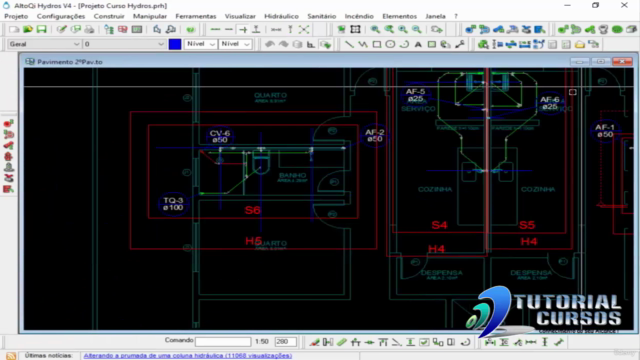Click the green ellipse icon in top toolbar

(617, 29)
